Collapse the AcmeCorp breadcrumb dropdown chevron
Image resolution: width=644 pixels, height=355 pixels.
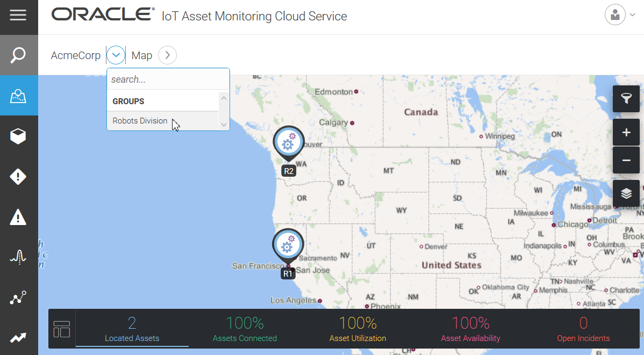(116, 55)
